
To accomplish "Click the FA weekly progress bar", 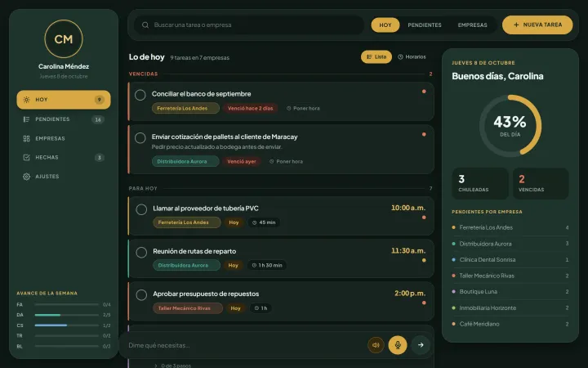I will coord(66,304).
